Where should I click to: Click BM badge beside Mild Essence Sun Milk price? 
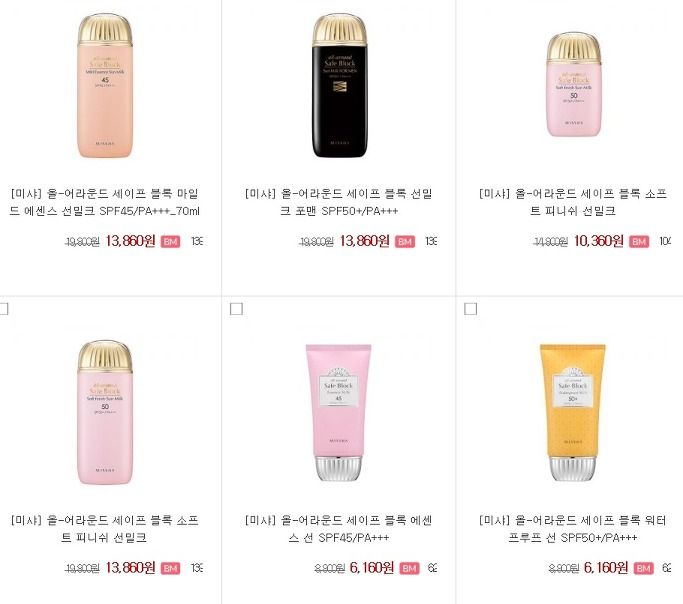170,241
